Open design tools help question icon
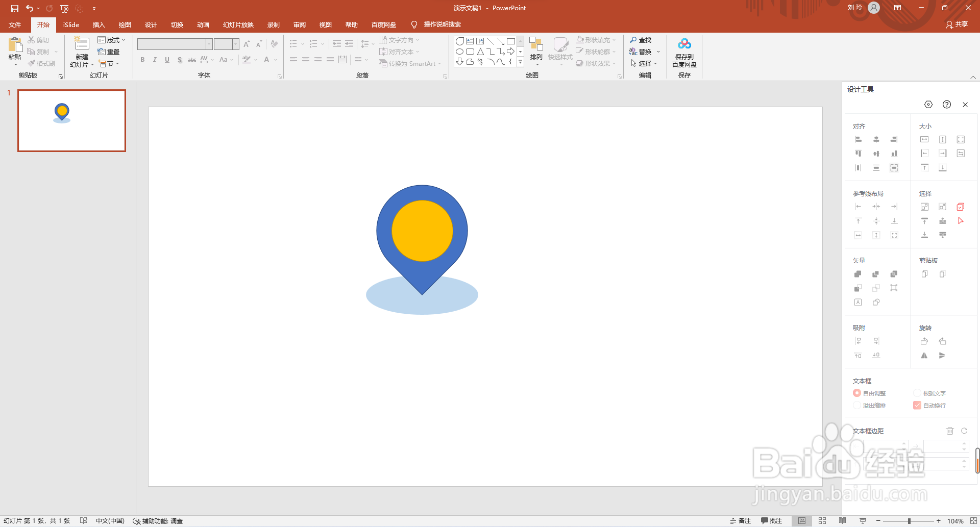Image resolution: width=980 pixels, height=527 pixels. [947, 105]
